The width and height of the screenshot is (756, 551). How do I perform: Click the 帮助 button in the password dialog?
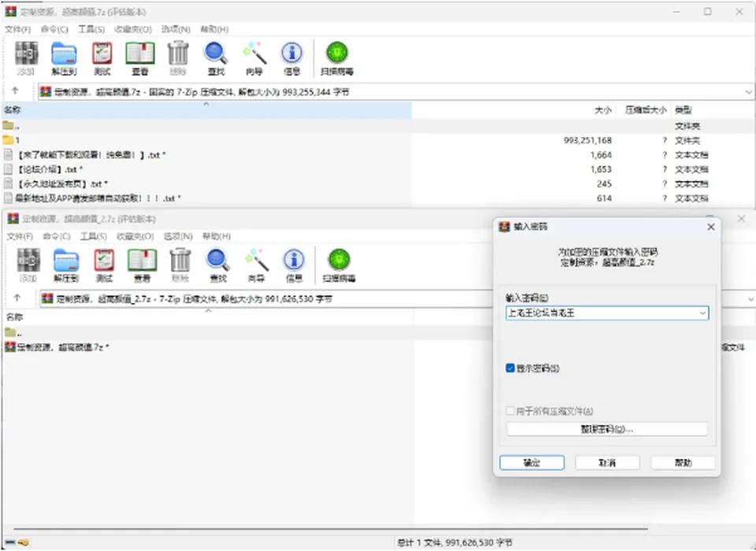point(683,463)
